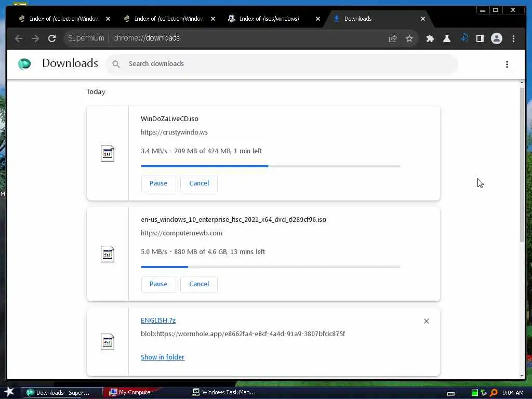Close the Index of /isos/windows/ tab
Screen dimensions: 532x399
pyautogui.click(x=318, y=19)
